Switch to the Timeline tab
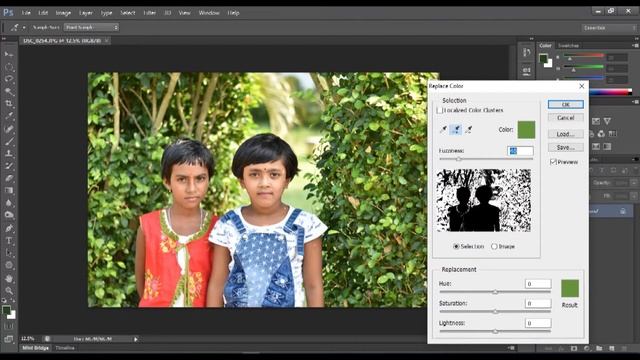The image size is (640, 360). [x=65, y=348]
